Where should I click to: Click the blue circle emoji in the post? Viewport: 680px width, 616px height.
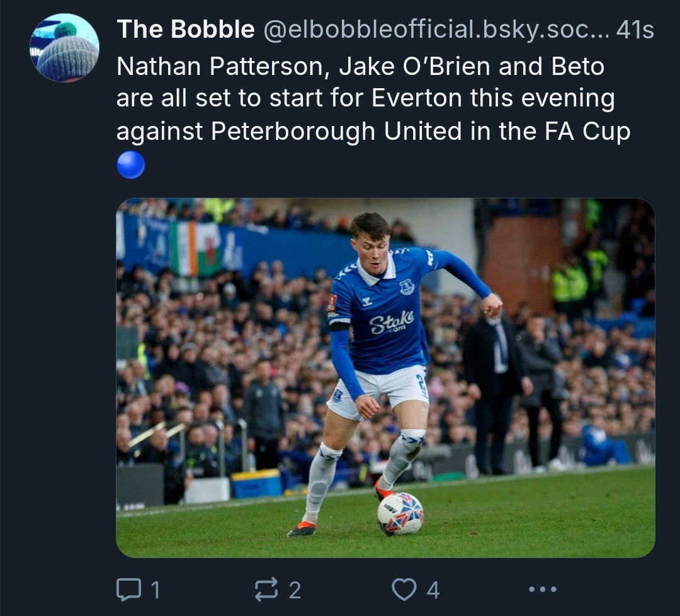(x=131, y=165)
